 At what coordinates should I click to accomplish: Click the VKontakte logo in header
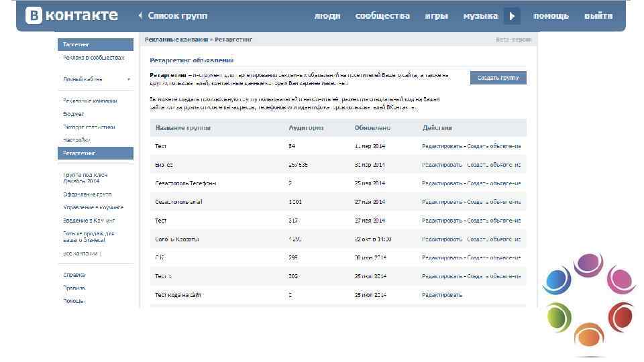pyautogui.click(x=72, y=15)
